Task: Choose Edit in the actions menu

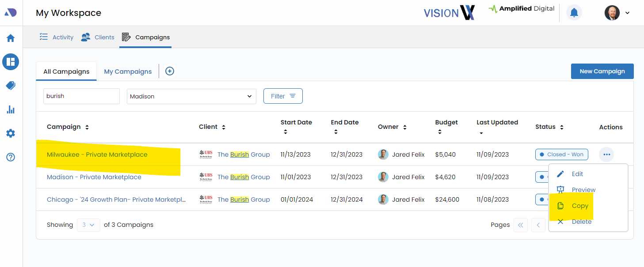Action: coord(577,174)
